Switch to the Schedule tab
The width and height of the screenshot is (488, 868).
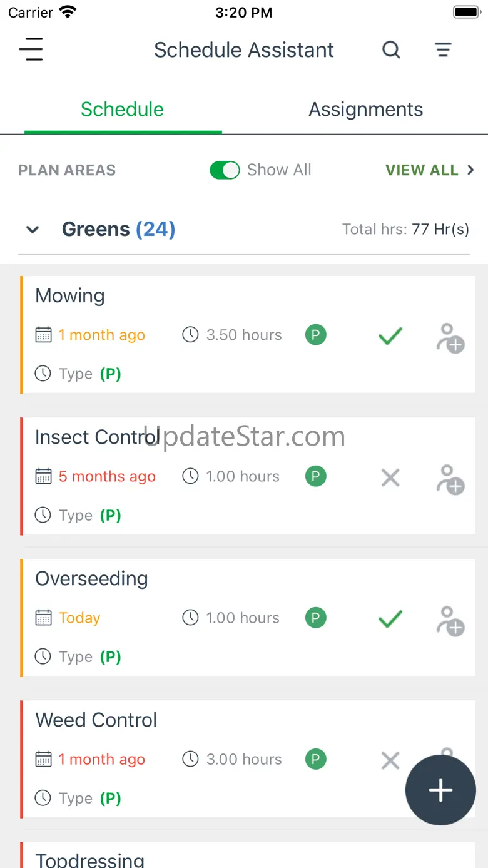123,110
